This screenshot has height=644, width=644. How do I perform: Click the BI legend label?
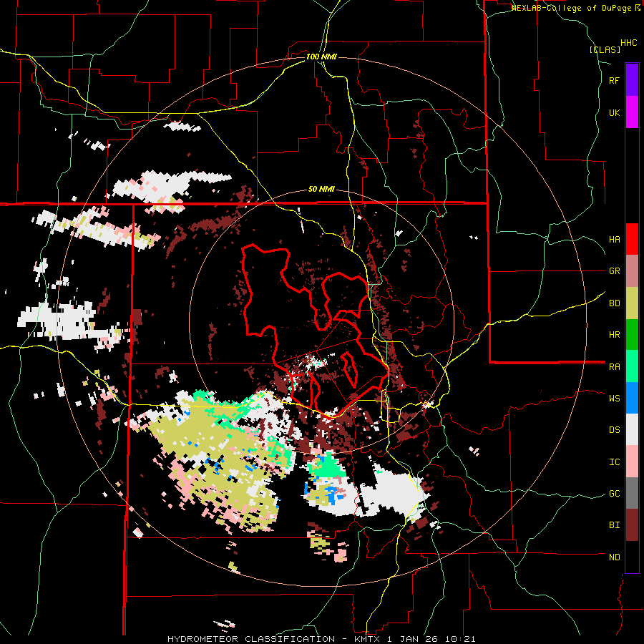coord(614,525)
